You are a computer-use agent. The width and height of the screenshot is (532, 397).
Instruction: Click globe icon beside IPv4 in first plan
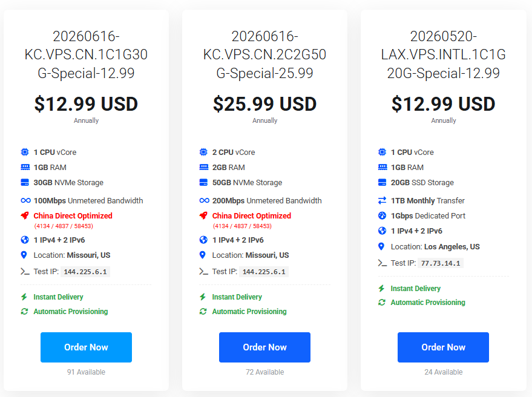point(25,240)
